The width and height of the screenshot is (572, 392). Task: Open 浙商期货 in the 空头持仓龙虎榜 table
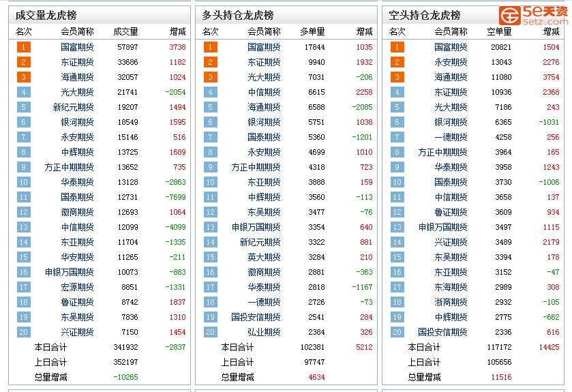[x=451, y=302]
